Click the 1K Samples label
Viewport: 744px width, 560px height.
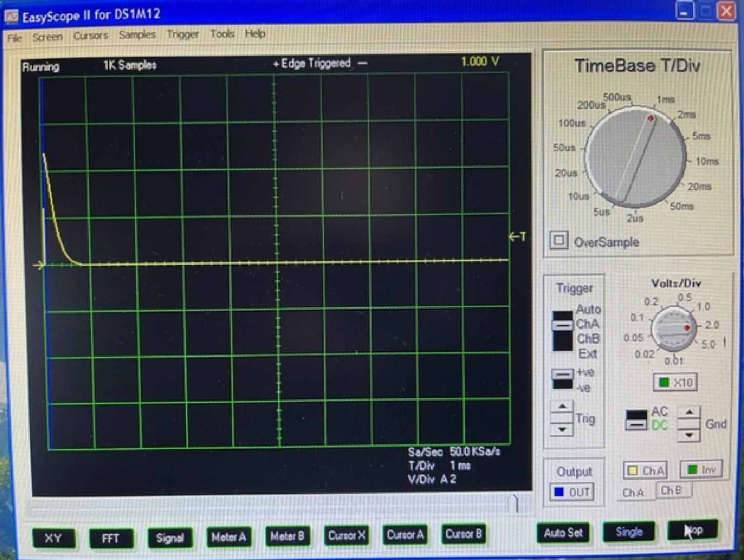130,65
